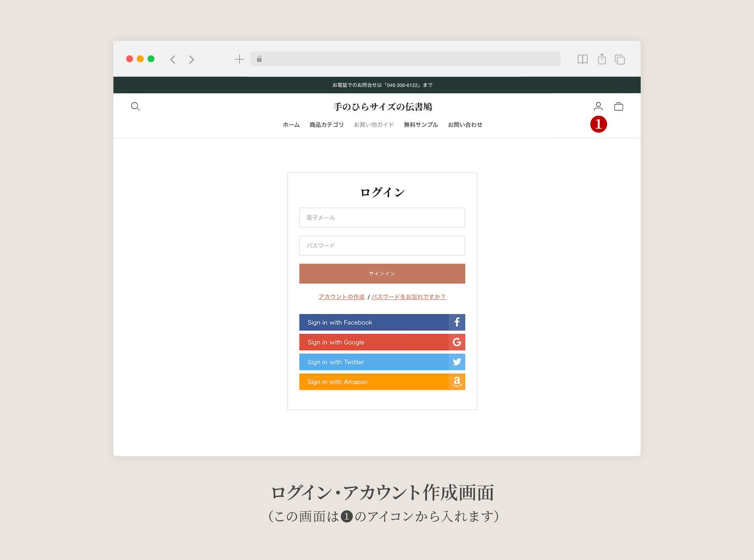Click the Facebook f logo

(x=457, y=322)
